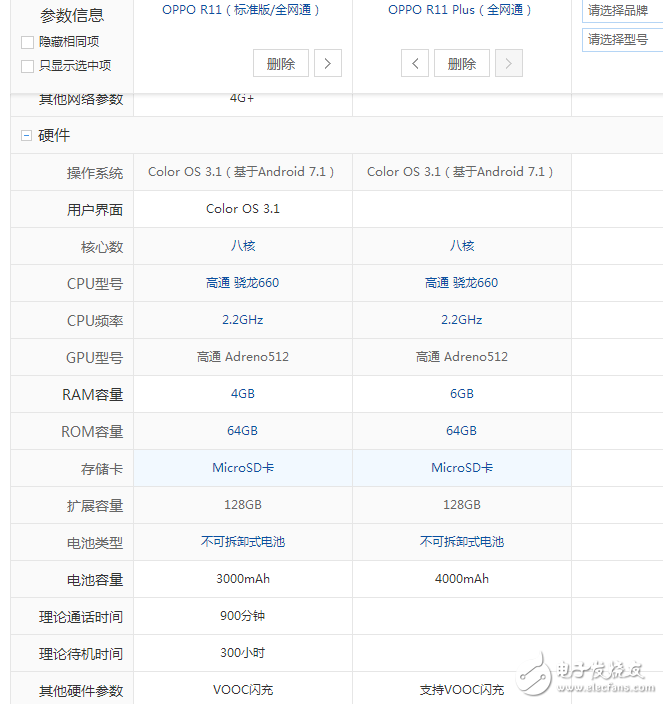Collapse the 硬件 section minus icon
Screen dimensions: 663x704
pos(26,135)
